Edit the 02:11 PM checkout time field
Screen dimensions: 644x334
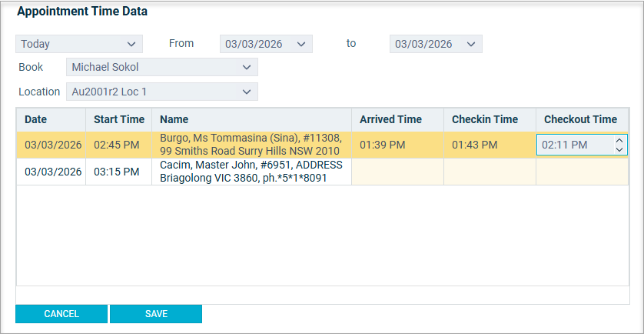pos(573,145)
